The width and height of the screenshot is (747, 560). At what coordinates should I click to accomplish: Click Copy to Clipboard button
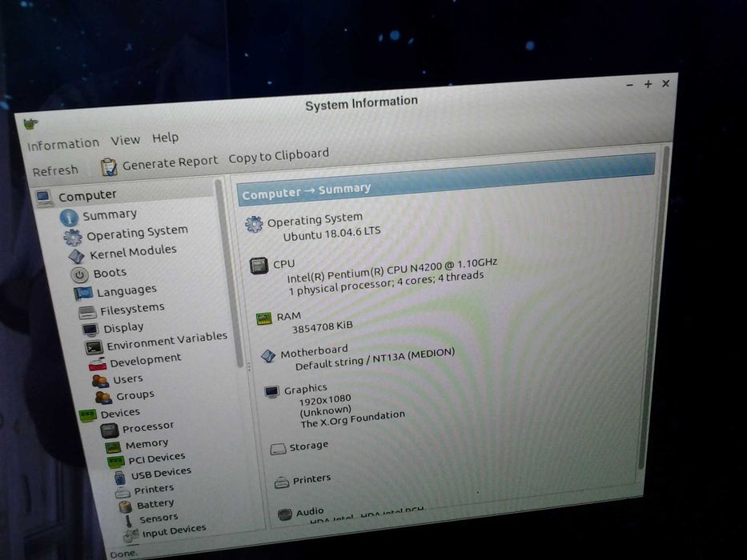[279, 156]
